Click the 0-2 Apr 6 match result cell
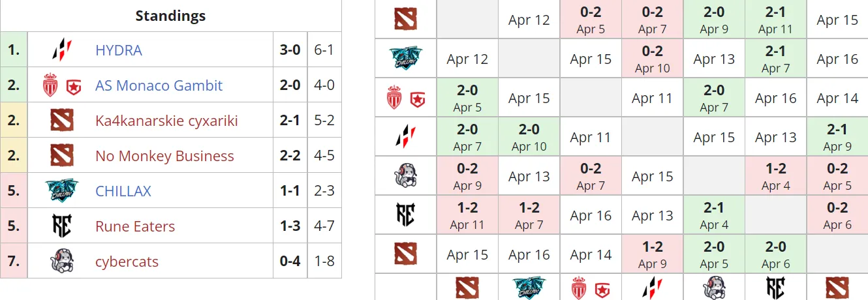Viewport: 868px width, 300px height. (x=837, y=215)
